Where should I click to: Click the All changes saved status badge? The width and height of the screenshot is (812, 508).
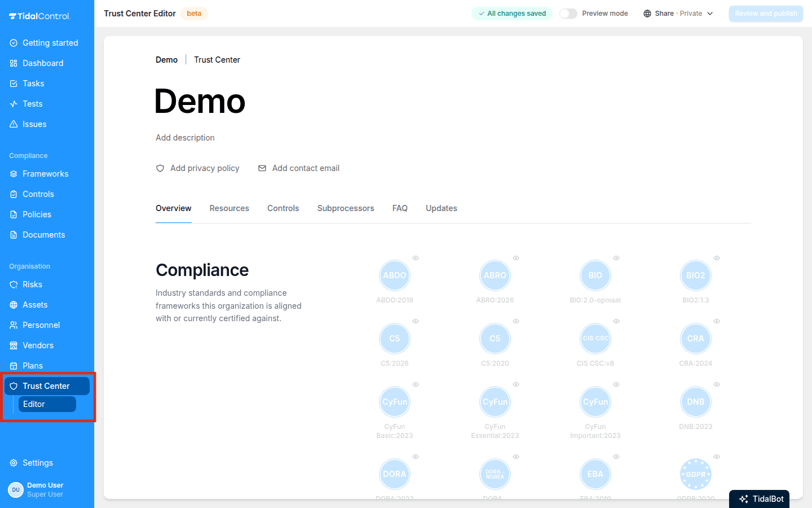coord(512,14)
